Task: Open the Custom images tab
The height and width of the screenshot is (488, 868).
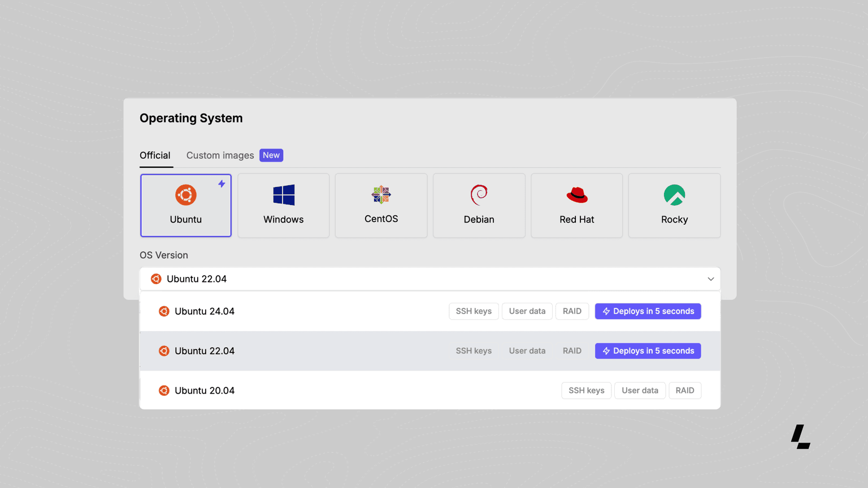Action: pos(220,155)
